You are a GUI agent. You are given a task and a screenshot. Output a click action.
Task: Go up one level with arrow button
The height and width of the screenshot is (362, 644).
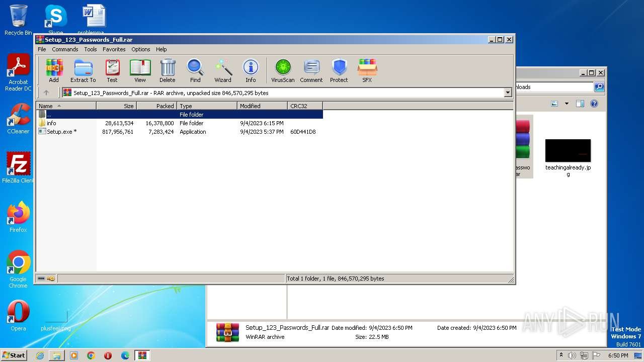coord(46,93)
